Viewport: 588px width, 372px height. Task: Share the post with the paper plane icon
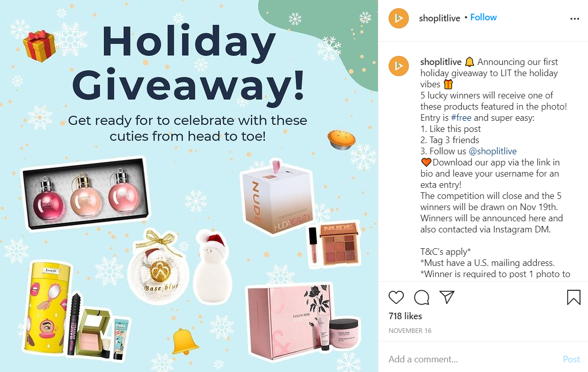coord(446,297)
